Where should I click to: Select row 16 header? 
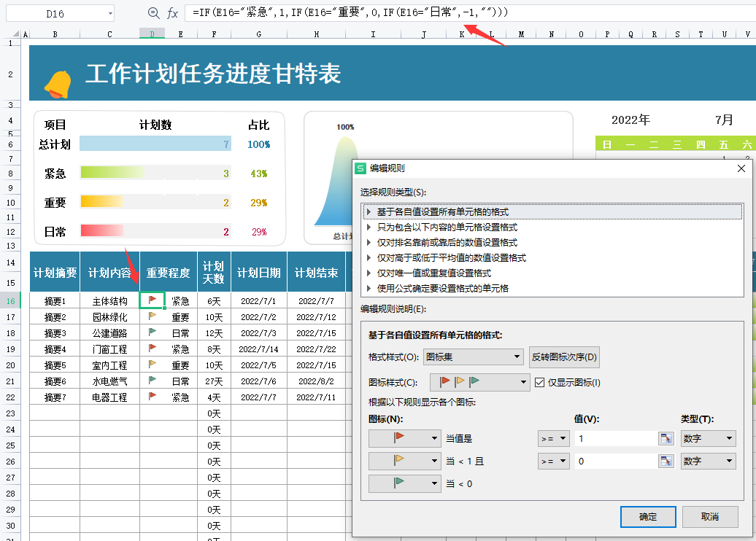11,301
